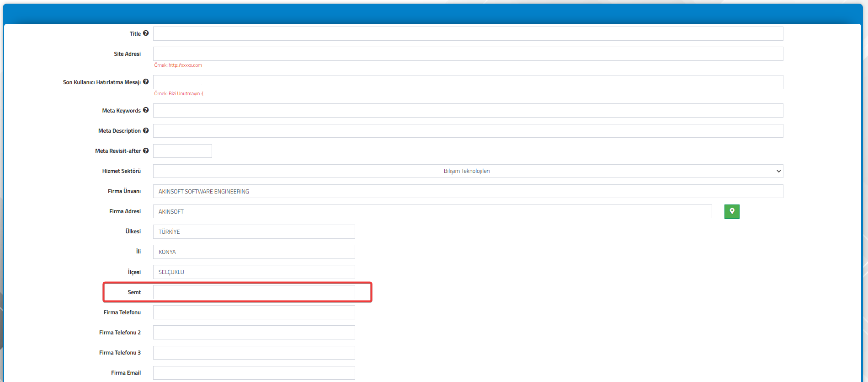Focus the Title input field
The image size is (868, 382).
(468, 33)
